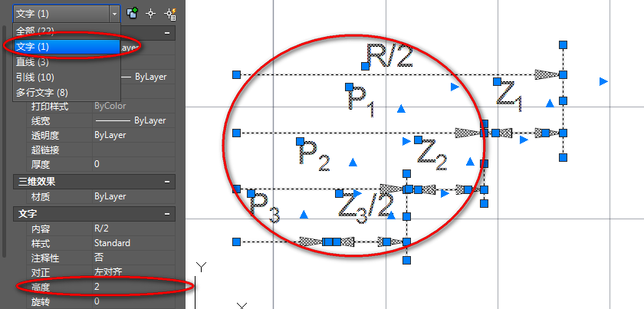Edit the 旋转 value 0

click(134, 301)
